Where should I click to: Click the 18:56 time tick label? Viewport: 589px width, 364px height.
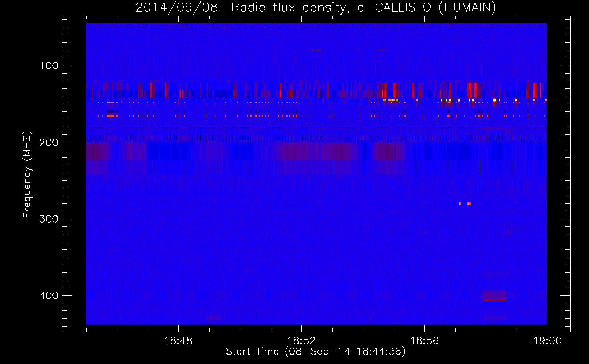[424, 341]
